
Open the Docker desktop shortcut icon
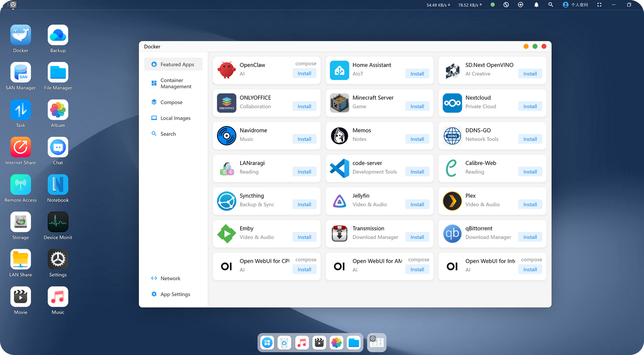coord(21,35)
